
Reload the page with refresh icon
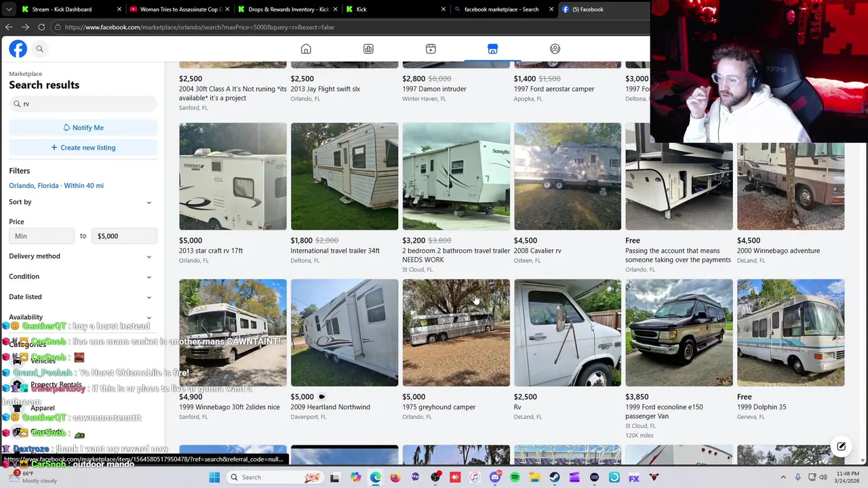pos(41,27)
